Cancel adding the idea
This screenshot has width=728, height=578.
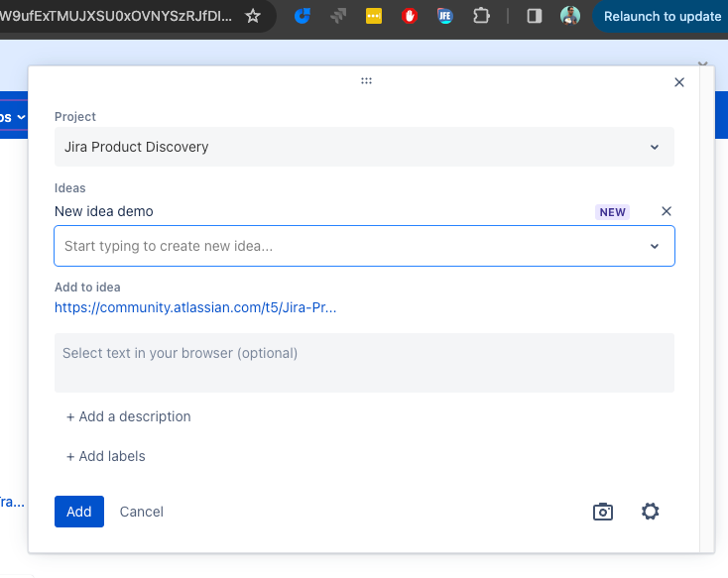point(142,512)
